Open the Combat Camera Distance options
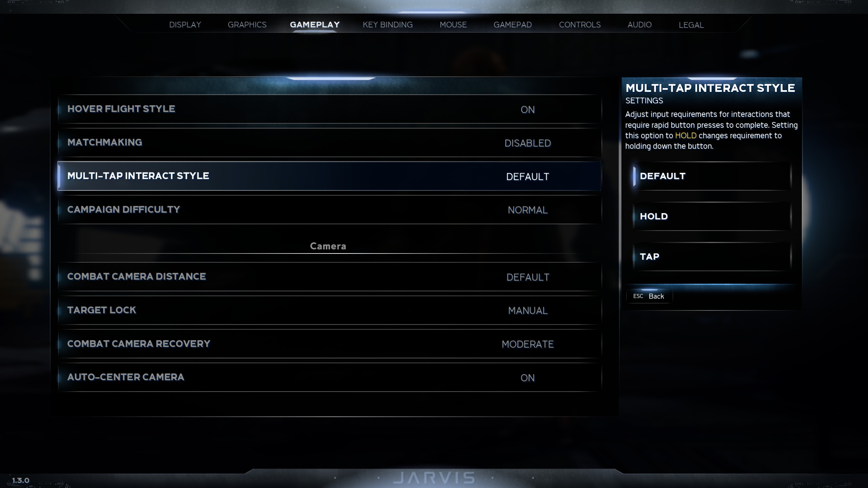Screen dimensions: 868x488 click(x=329, y=277)
